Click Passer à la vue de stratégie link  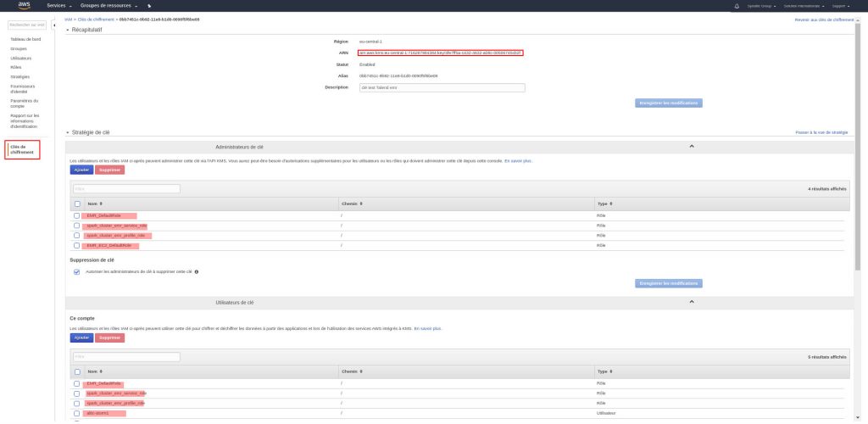coord(821,132)
